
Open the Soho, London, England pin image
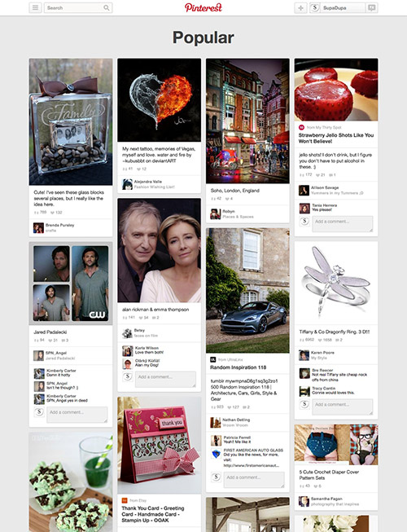click(x=247, y=121)
